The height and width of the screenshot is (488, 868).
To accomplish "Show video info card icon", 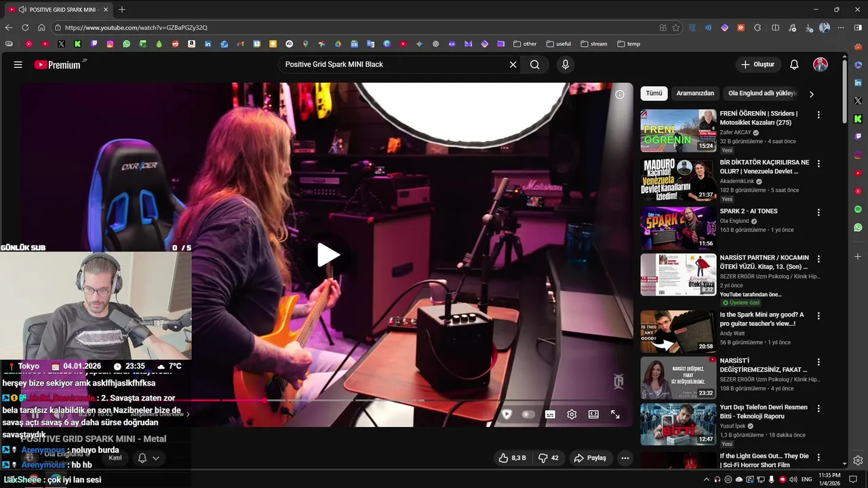I will (x=619, y=94).
